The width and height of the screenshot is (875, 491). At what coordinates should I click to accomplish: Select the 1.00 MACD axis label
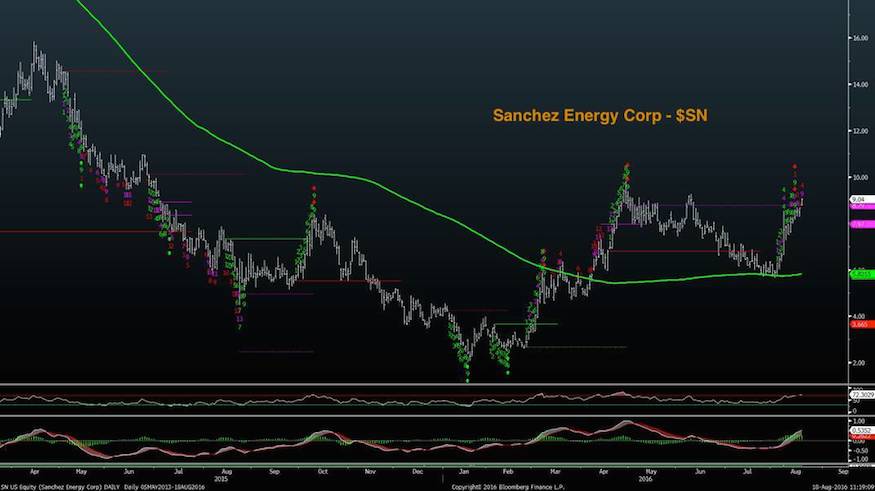point(860,421)
